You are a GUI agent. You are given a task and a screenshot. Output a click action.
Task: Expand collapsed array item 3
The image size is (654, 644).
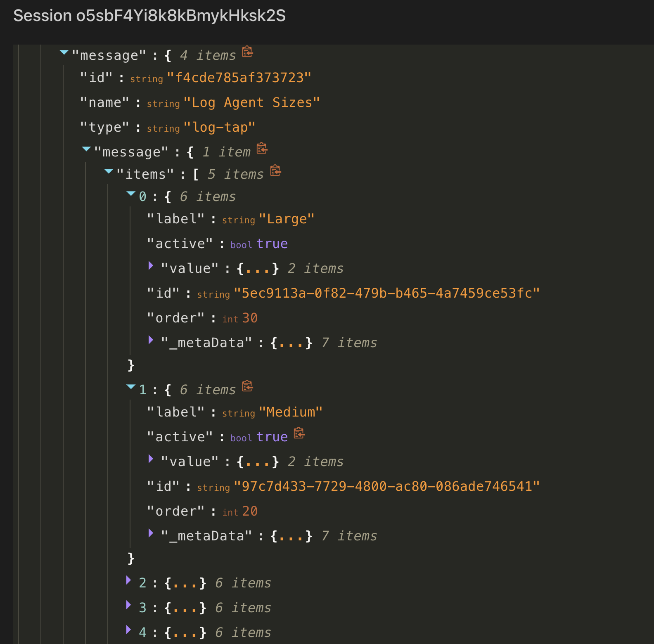tap(129, 605)
